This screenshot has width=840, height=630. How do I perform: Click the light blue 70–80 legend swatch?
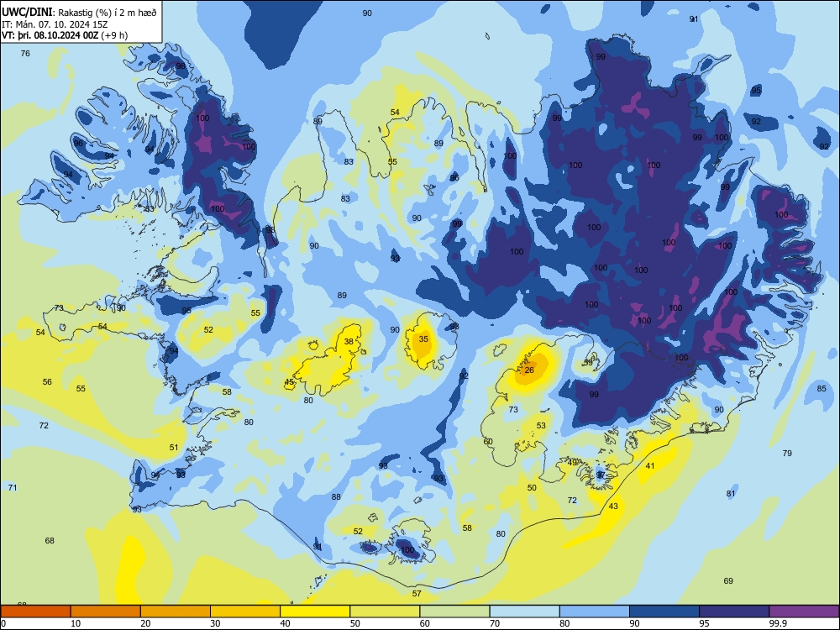[x=524, y=612]
